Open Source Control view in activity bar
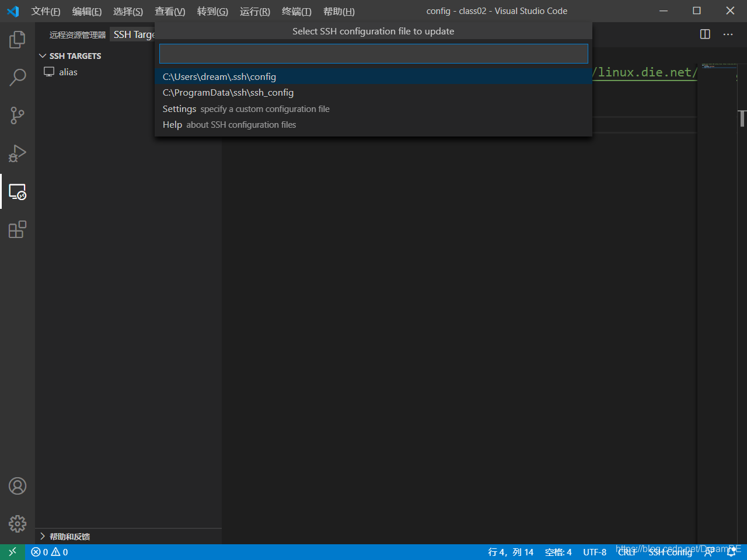This screenshot has height=560, width=747. coord(18,116)
